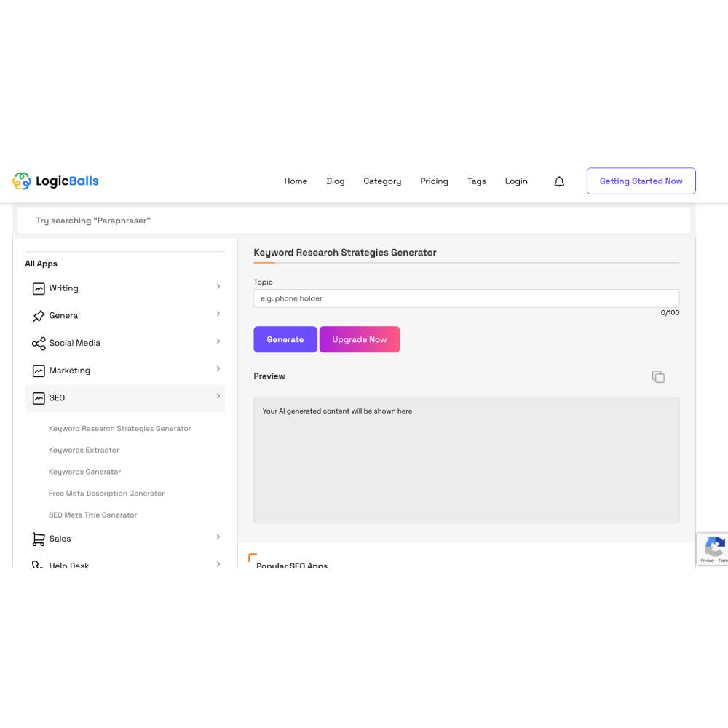
Task: Select the Writing category icon in sidebar
Action: click(39, 288)
